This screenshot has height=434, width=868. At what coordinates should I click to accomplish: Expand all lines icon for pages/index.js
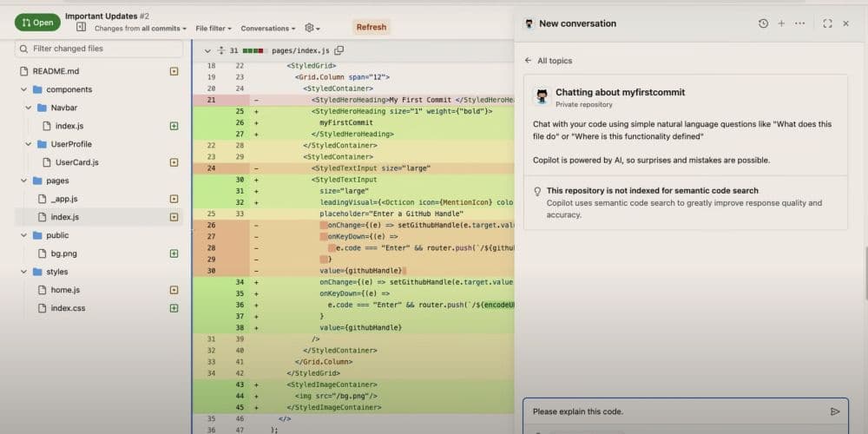coord(221,50)
